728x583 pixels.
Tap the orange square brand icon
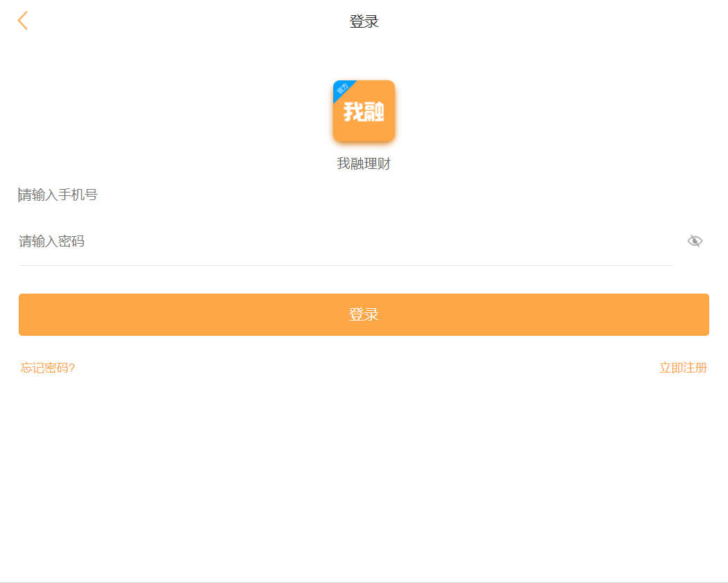(364, 111)
